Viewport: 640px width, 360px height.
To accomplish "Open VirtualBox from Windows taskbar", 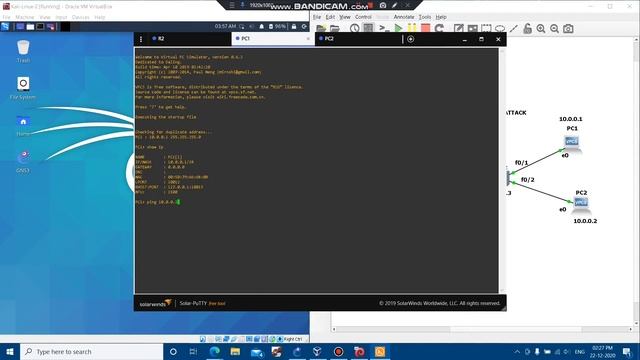I will pos(317,351).
